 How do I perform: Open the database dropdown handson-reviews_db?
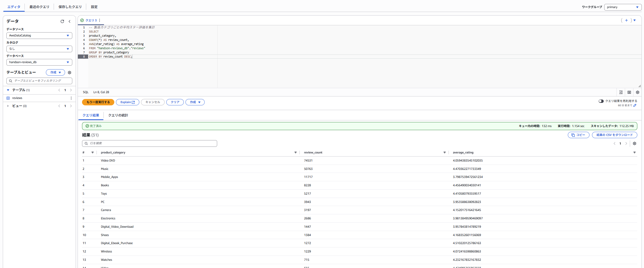[39, 62]
